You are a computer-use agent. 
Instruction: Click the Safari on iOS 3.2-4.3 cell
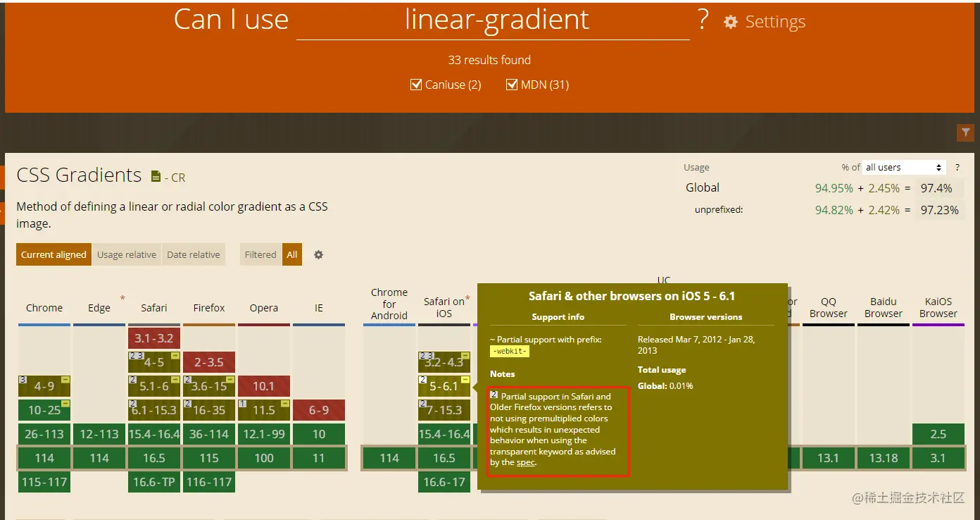point(444,362)
